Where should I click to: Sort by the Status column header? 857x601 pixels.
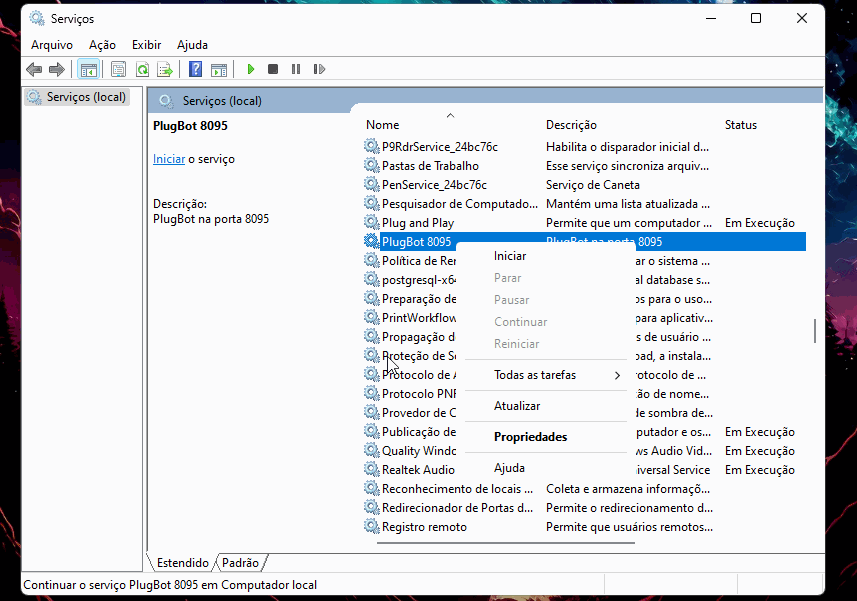[x=741, y=125]
